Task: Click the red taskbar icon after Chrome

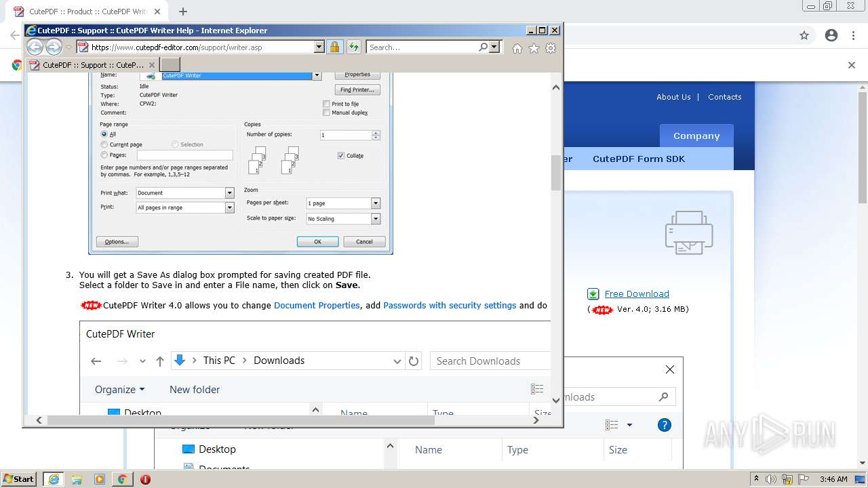Action: click(x=145, y=479)
